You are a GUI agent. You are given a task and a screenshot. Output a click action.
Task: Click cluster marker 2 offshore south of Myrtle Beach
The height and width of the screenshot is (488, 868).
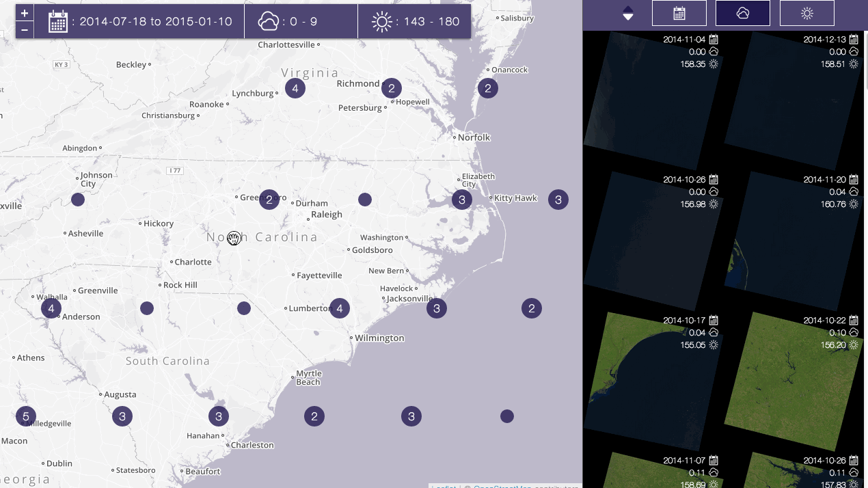314,416
